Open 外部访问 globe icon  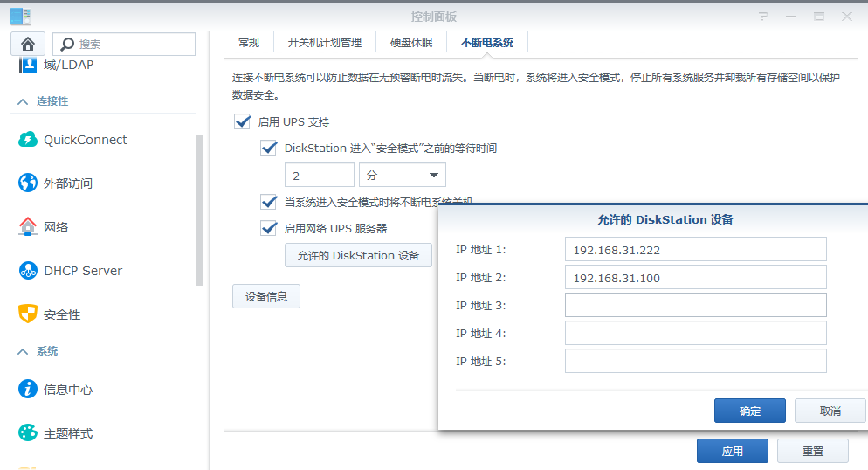pos(28,183)
